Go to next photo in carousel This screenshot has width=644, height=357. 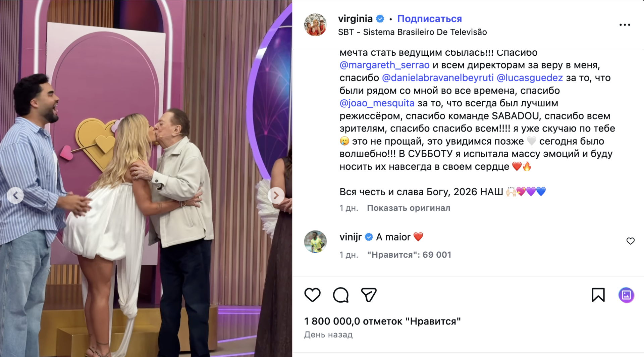(276, 195)
